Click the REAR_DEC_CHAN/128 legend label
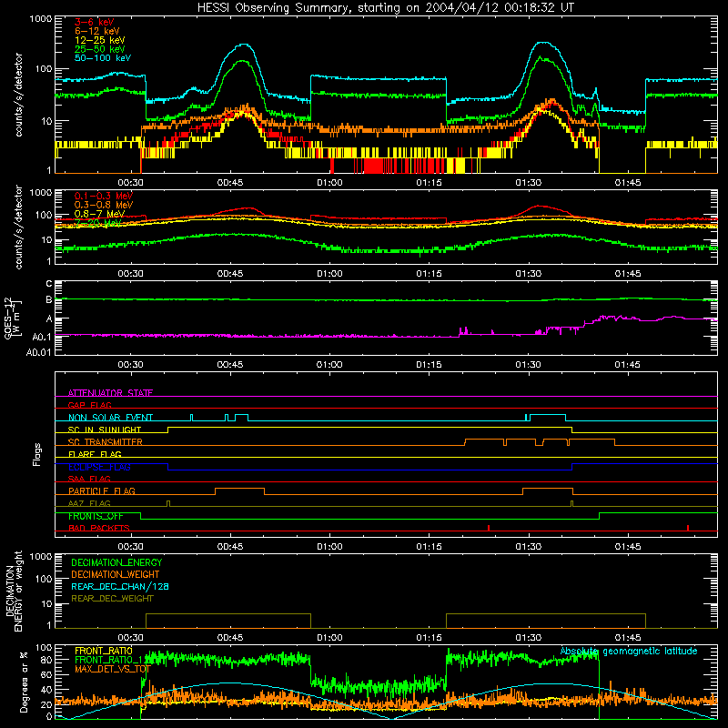Viewport: 728px width, 728px height. (120, 586)
